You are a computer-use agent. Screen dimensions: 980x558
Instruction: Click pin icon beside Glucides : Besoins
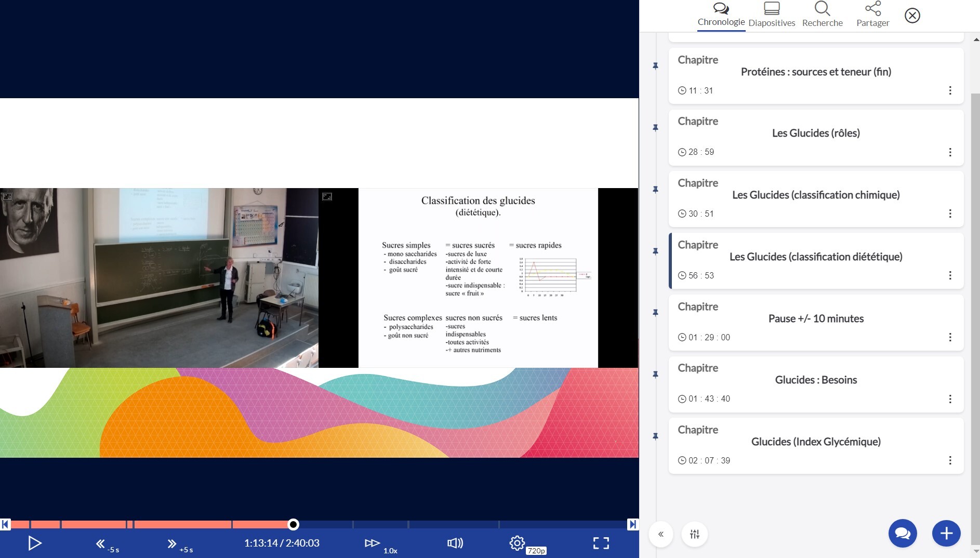[655, 375]
